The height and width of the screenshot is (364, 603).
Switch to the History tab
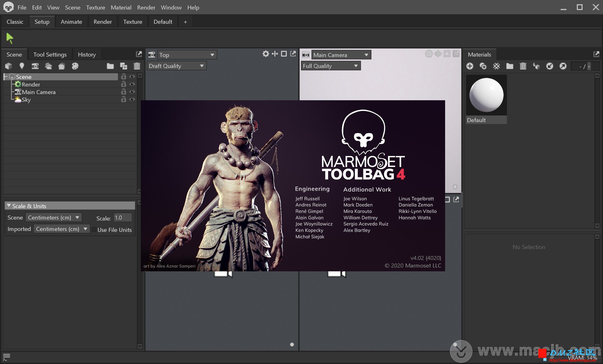click(87, 54)
